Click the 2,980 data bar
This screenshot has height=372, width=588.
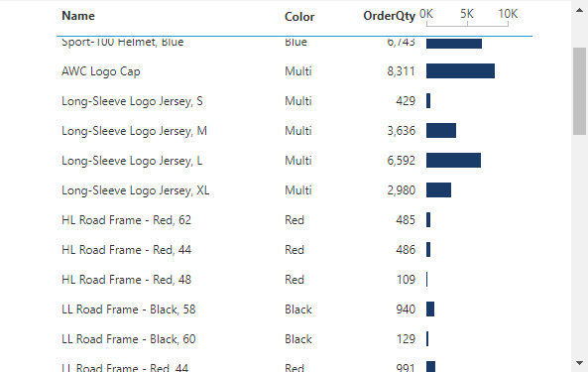tap(438, 190)
